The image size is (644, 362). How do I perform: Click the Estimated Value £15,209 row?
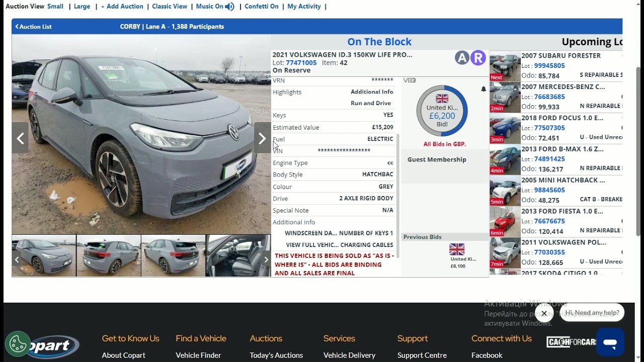(333, 127)
